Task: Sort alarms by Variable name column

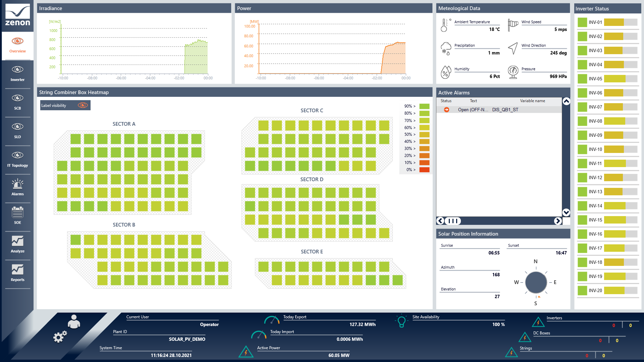Action: click(x=532, y=101)
